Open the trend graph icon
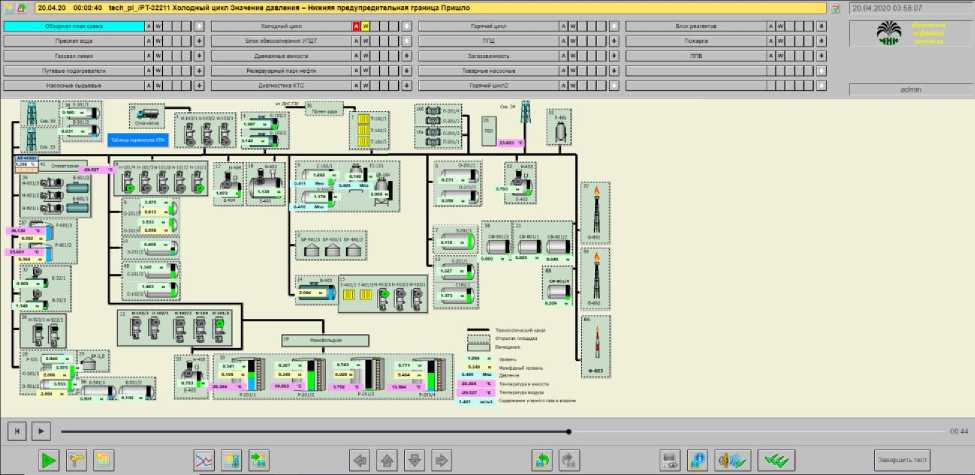This screenshot has height=475, width=975. click(203, 460)
